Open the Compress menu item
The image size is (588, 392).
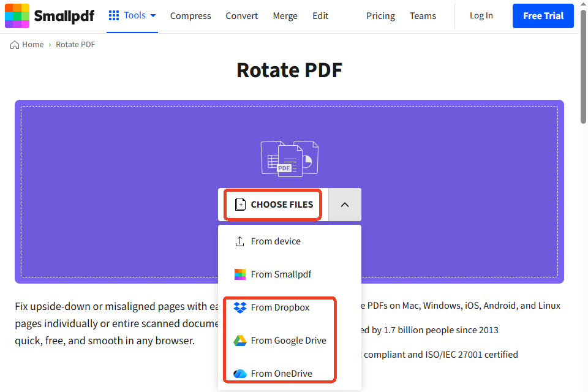pyautogui.click(x=190, y=16)
